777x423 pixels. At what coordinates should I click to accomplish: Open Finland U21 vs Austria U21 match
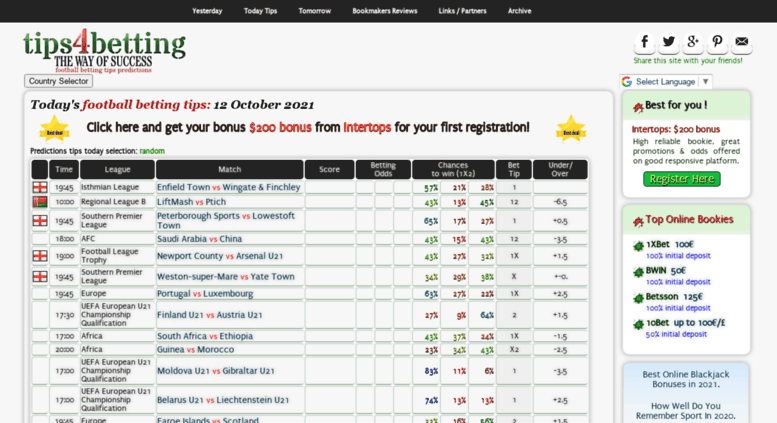(210, 315)
